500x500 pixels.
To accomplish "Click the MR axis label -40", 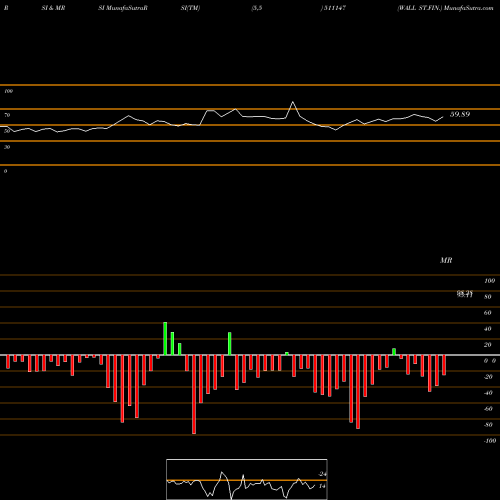I will pos(488,393).
